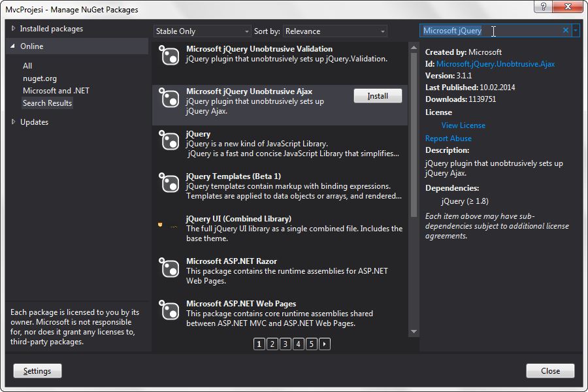Screen dimensions: 588x392
Task: Open the search history dropdown arrow
Action: (575, 31)
